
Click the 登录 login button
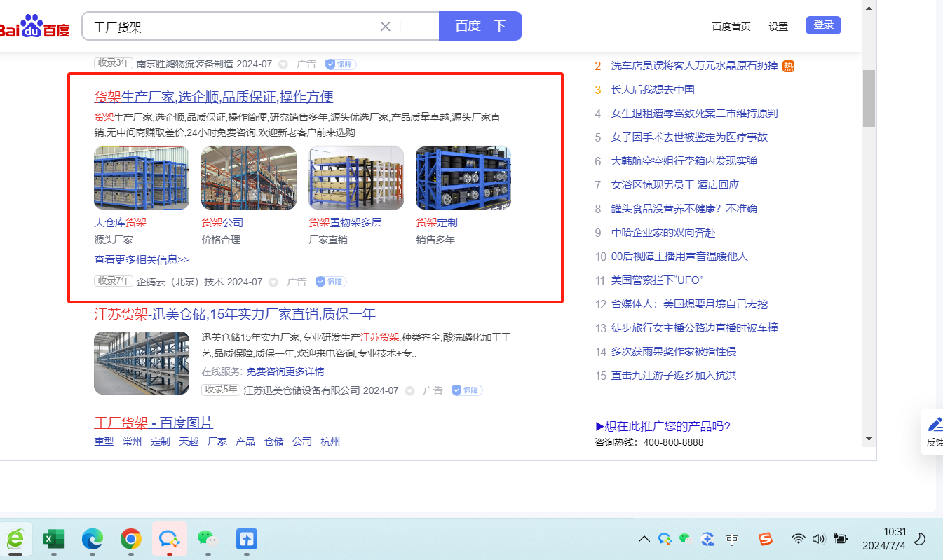[823, 25]
